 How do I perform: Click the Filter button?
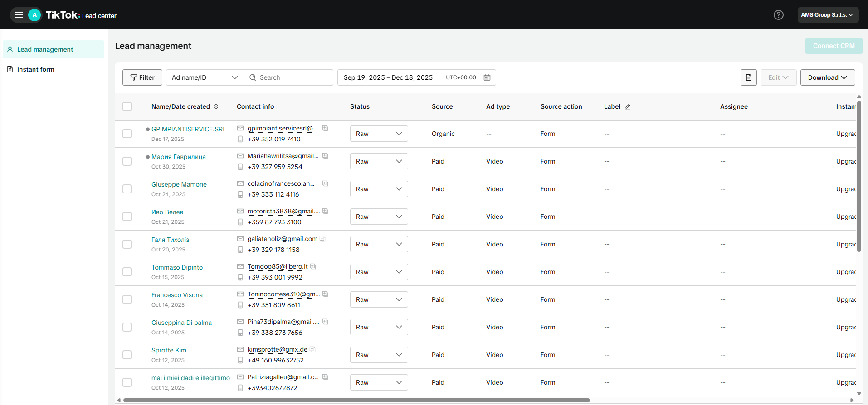click(x=142, y=77)
